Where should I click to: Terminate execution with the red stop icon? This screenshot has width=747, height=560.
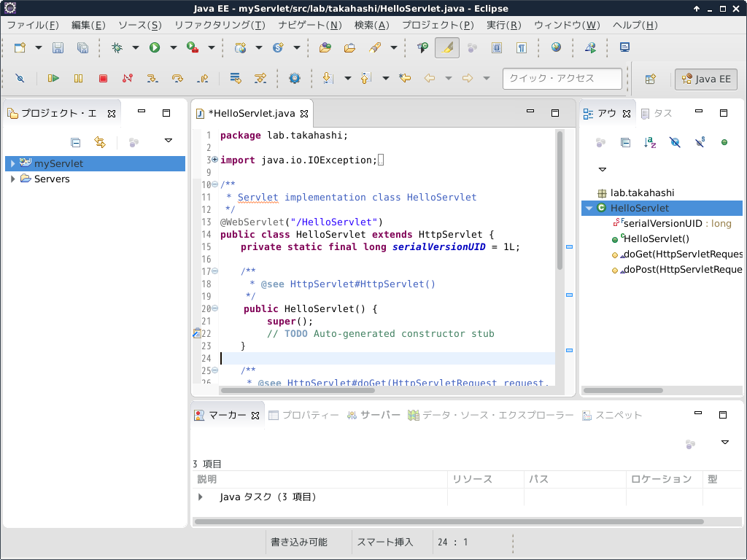click(103, 78)
